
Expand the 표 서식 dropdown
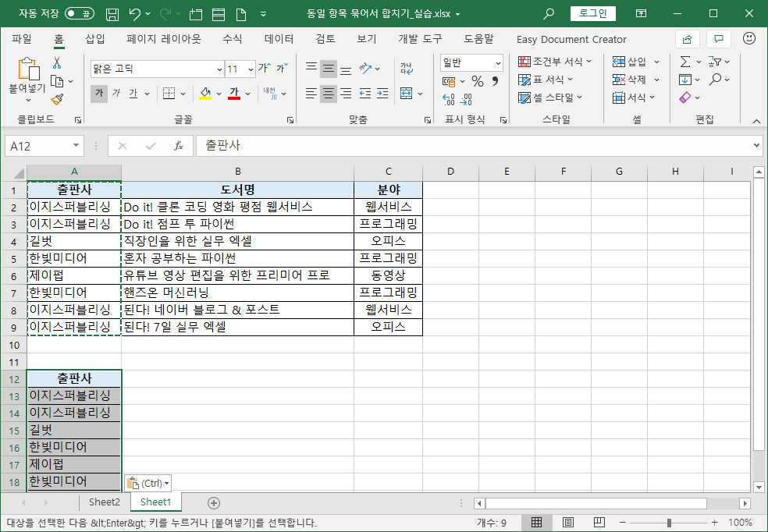(x=570, y=80)
